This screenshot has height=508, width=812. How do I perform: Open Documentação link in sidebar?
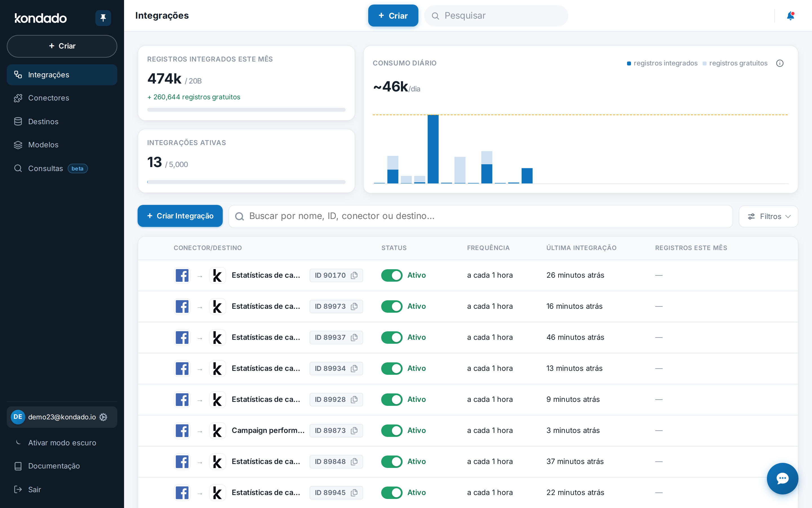point(62,466)
